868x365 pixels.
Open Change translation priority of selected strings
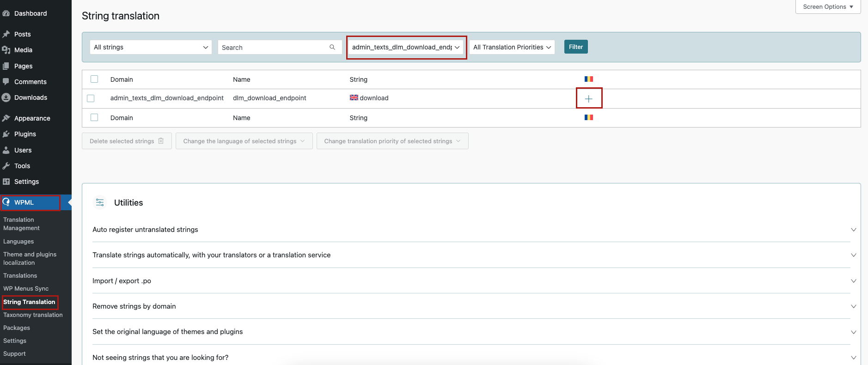(392, 141)
